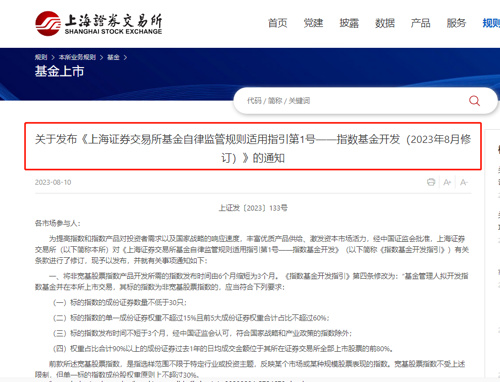Open the highlighted 规则 navigation menu
This screenshot has width=500, height=382.
pos(491,23)
